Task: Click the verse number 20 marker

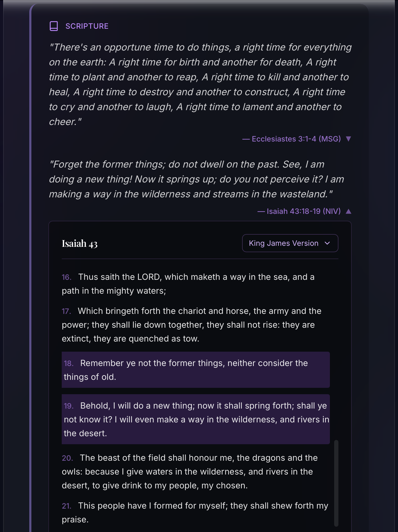Action: coord(67,458)
